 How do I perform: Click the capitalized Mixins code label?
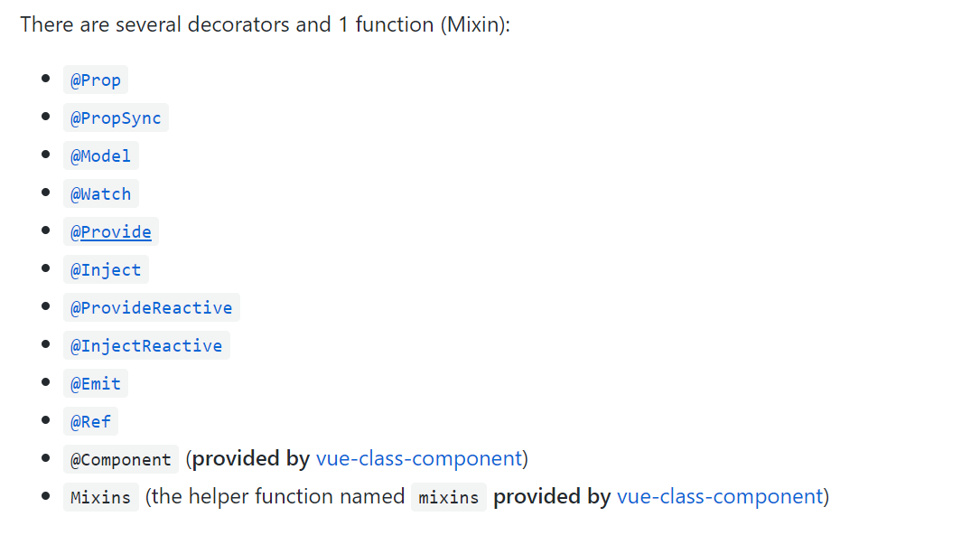tap(101, 498)
